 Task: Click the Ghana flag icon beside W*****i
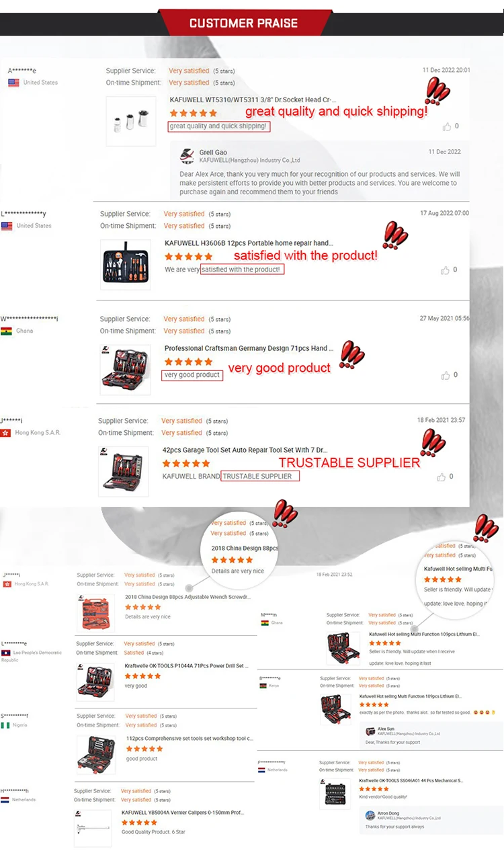[x=7, y=331]
